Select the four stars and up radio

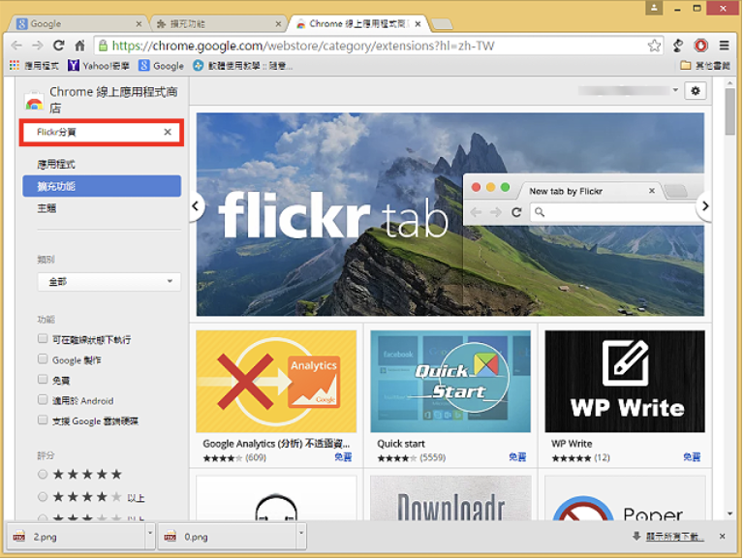click(43, 497)
